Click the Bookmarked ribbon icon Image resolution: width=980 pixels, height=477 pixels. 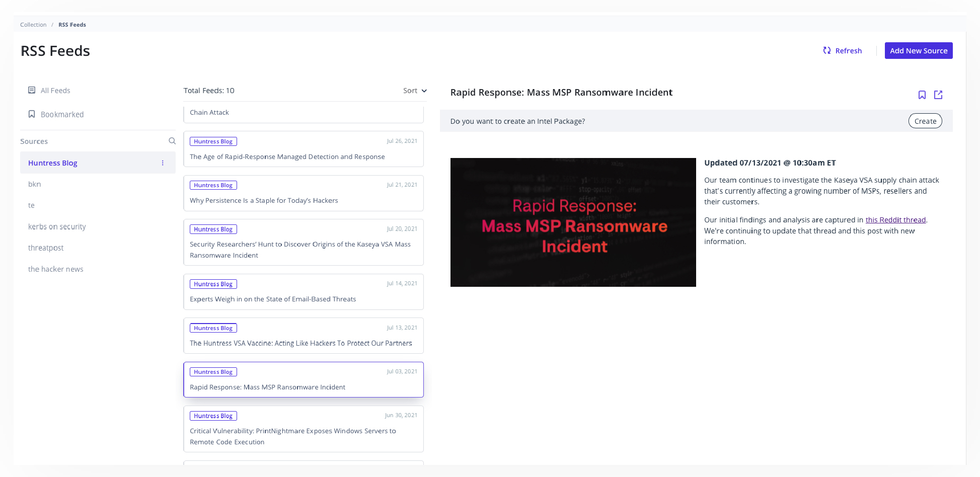pos(32,114)
